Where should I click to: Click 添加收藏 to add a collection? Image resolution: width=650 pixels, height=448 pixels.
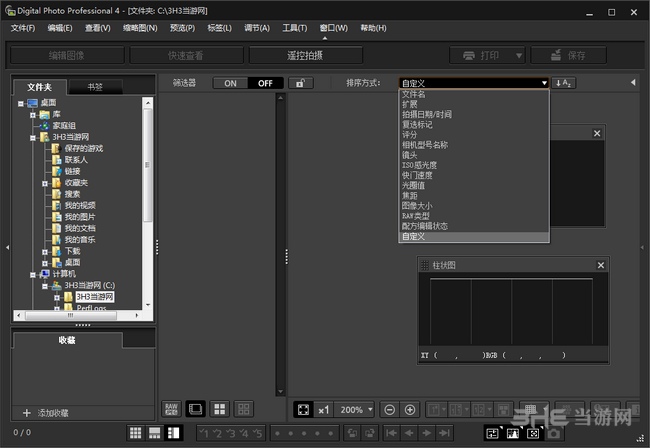[46, 413]
